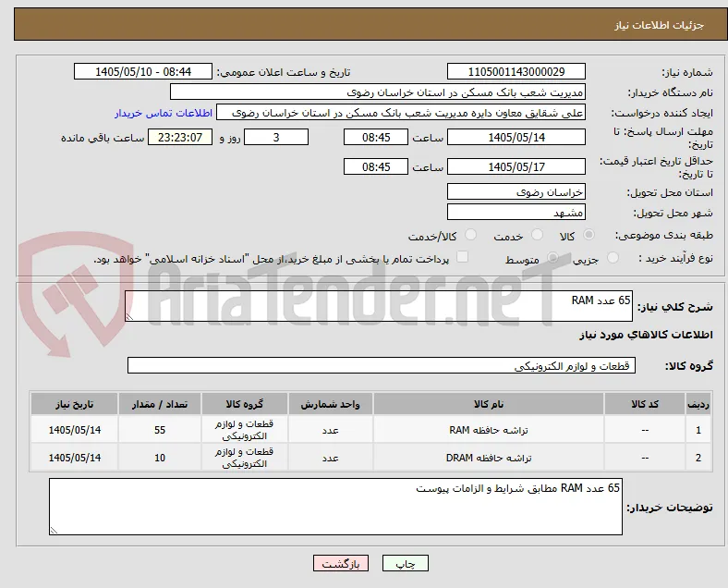Select the جزیی purchase type radio
Image resolution: width=728 pixels, height=588 pixels.
pos(613,258)
